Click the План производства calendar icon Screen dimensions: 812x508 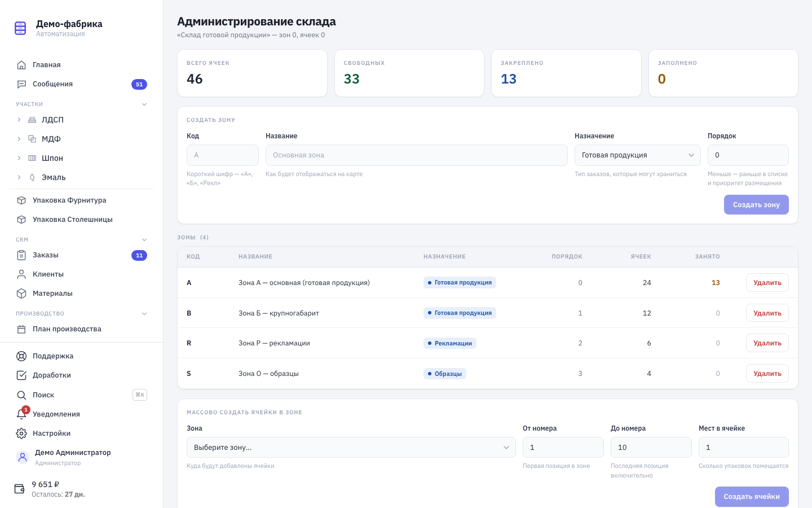21,329
